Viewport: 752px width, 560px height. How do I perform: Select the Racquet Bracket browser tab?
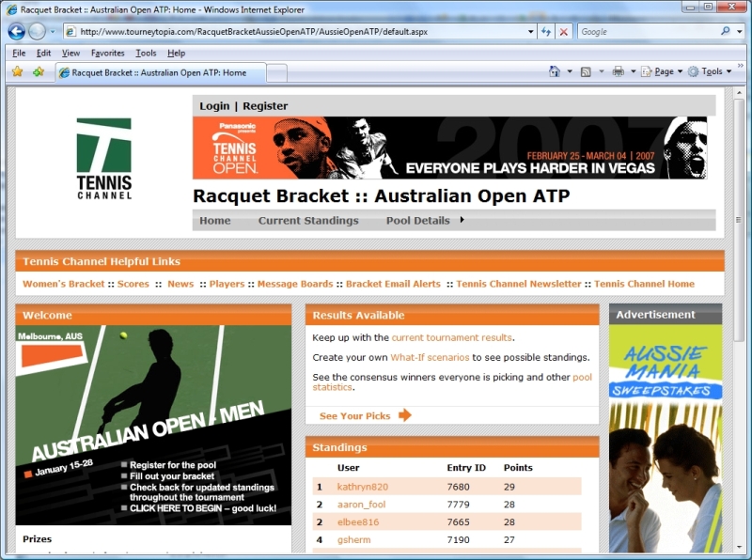click(x=160, y=73)
